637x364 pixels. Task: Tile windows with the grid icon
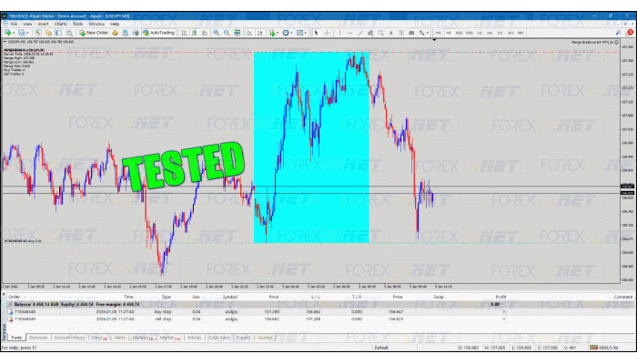(238, 33)
